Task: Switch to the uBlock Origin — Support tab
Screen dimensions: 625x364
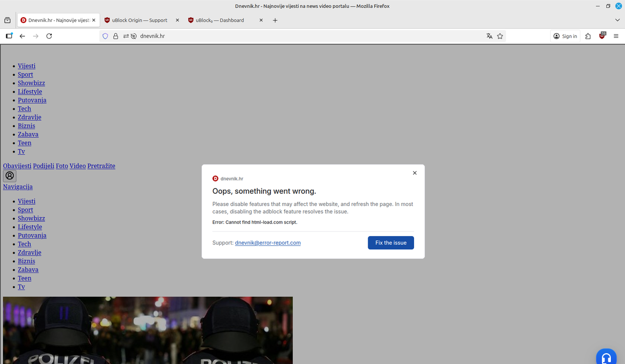Action: coord(142,20)
